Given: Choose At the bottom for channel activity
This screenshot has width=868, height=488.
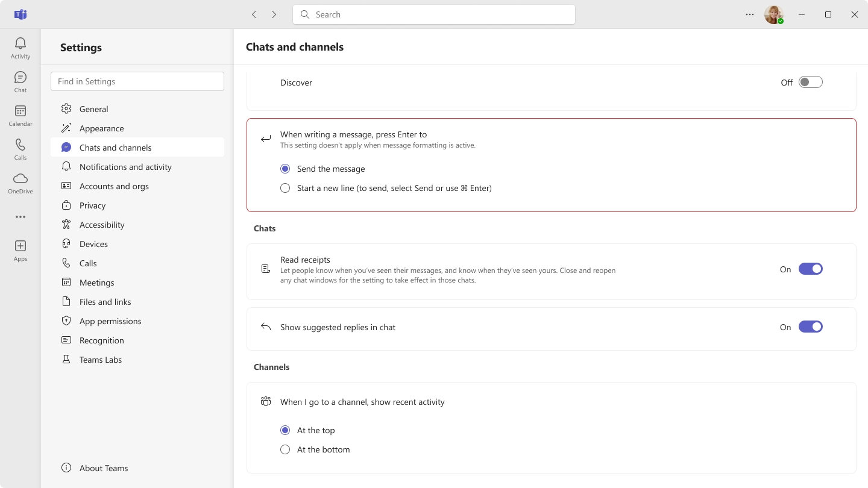Looking at the screenshot, I should 285,449.
